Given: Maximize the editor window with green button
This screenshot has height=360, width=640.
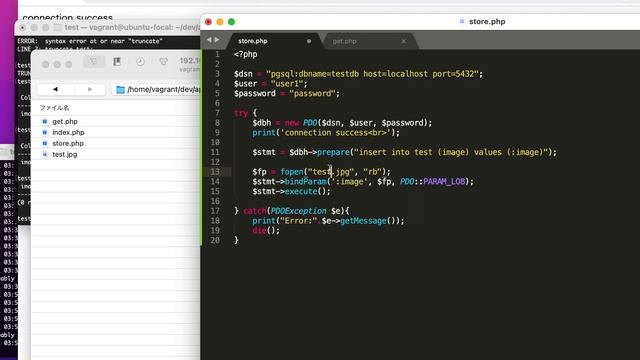Looking at the screenshot, I should (x=231, y=22).
